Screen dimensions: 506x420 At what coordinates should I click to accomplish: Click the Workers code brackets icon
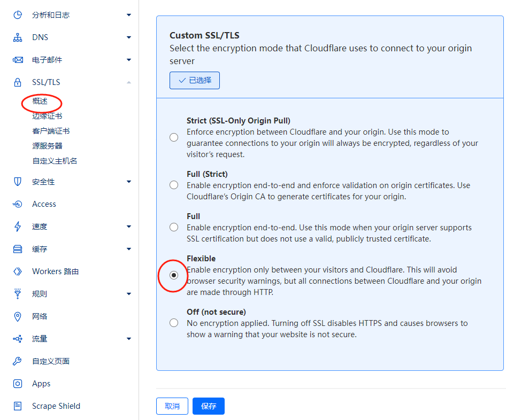pyautogui.click(x=18, y=271)
